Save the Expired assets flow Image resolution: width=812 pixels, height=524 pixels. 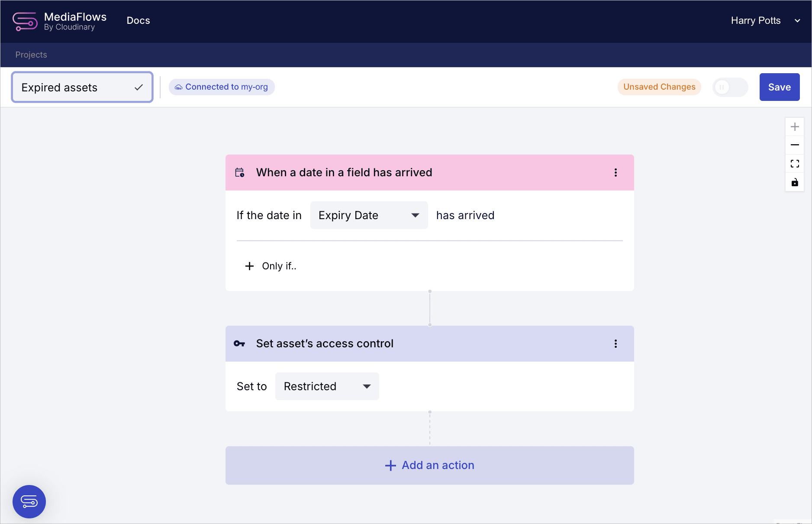[779, 87]
